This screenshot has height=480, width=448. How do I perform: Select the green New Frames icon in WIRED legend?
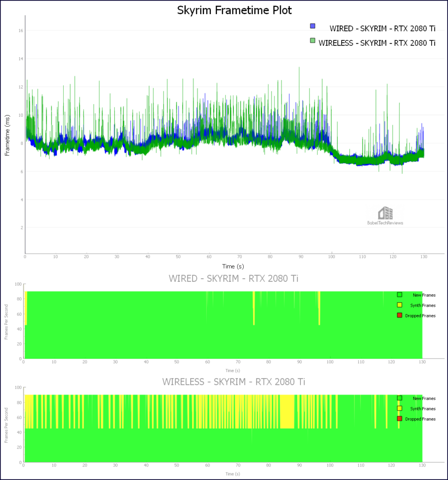coord(399,295)
